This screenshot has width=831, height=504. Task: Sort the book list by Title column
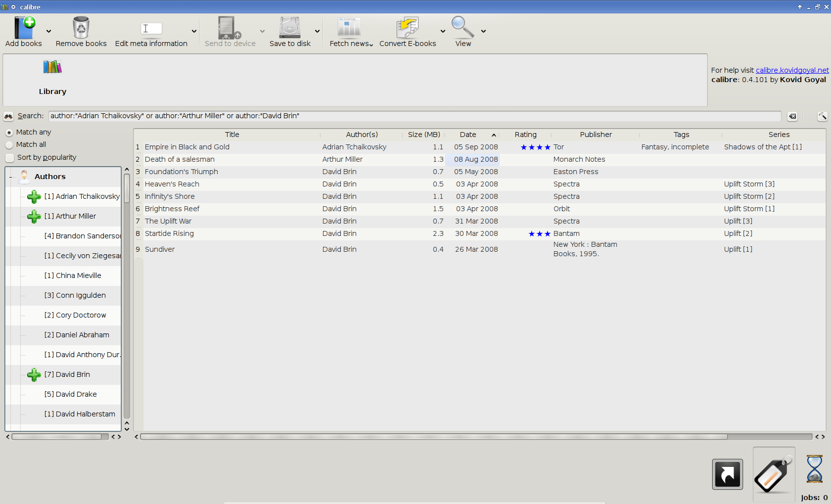coord(232,135)
